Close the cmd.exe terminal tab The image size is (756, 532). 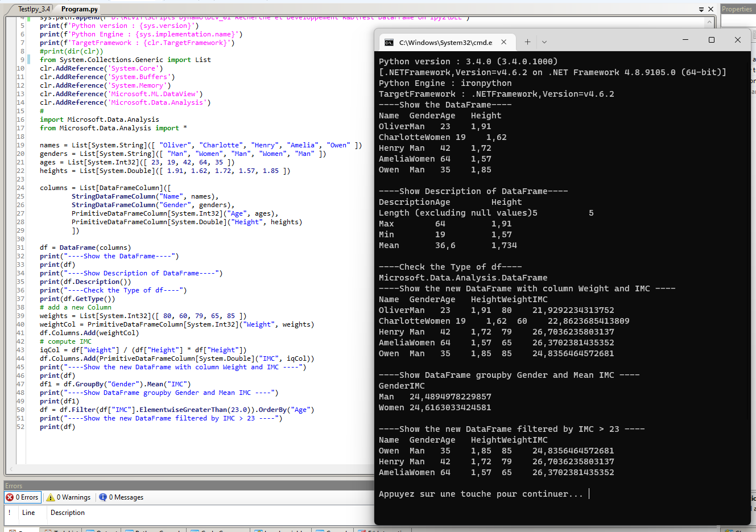pos(503,42)
